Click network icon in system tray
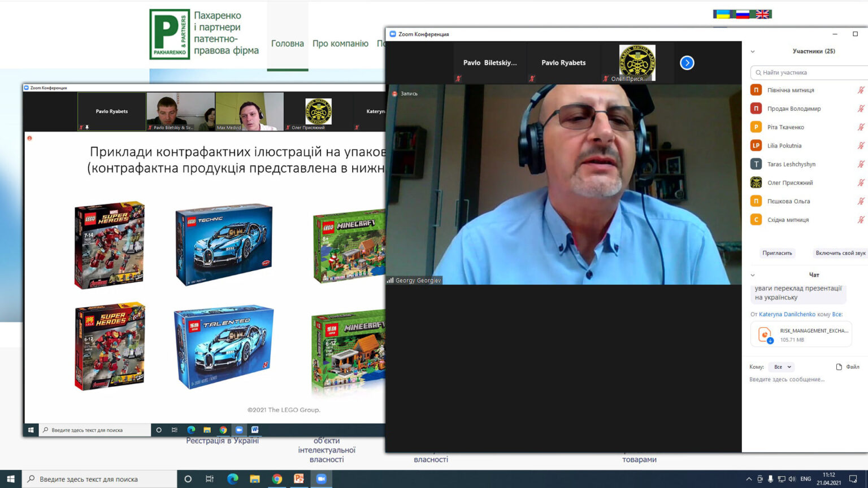 [781, 479]
